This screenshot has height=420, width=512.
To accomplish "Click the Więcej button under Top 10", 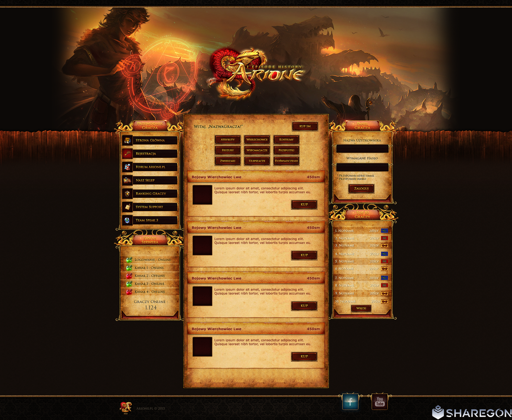I will (361, 308).
